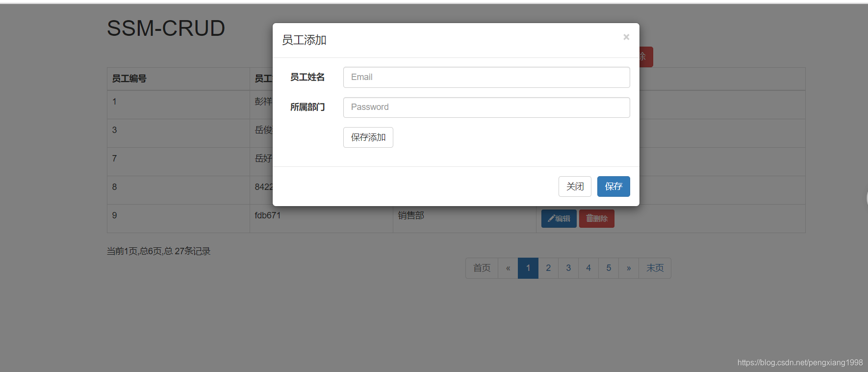Click the blue 保存 button
This screenshot has width=868, height=372.
tap(613, 186)
